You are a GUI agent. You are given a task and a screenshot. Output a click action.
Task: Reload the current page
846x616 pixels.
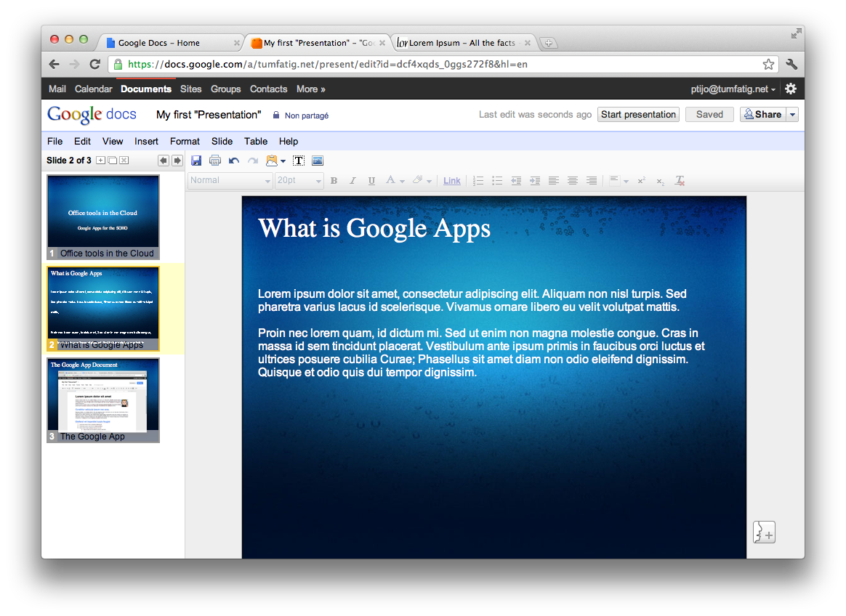click(x=95, y=64)
